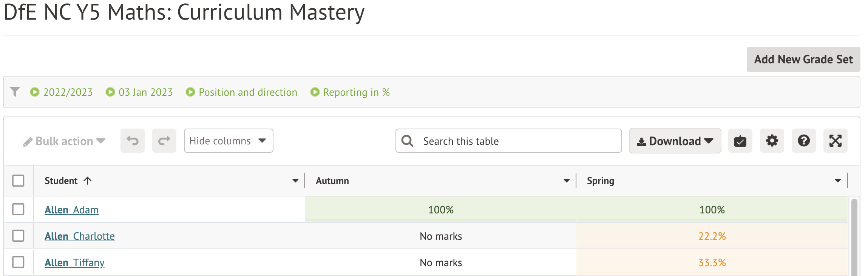The height and width of the screenshot is (276, 868).
Task: Click the calendar checkmark icon
Action: (x=740, y=141)
